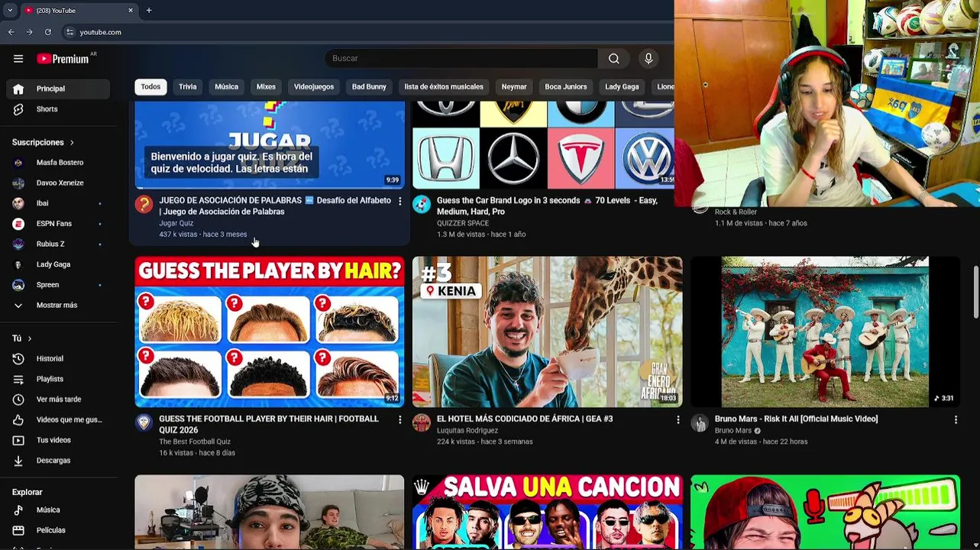The width and height of the screenshot is (980, 550).
Task: Open Masfa Bostero channel subscription
Action: pyautogui.click(x=58, y=162)
